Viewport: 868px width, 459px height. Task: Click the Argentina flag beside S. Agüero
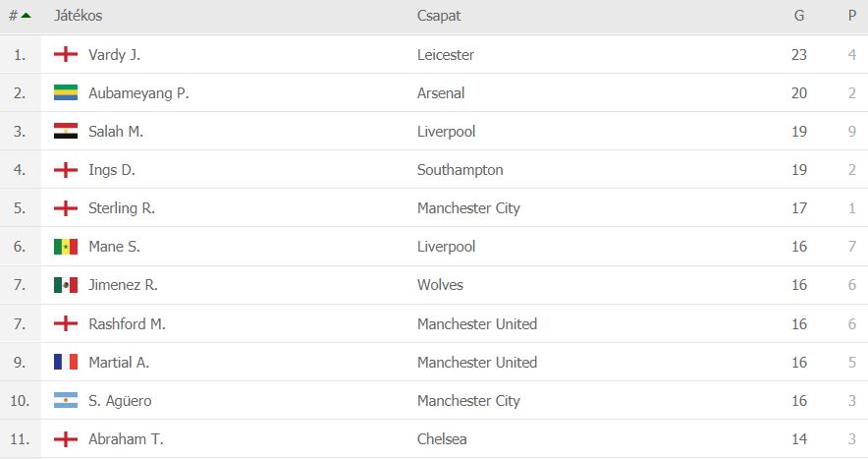[x=66, y=400]
